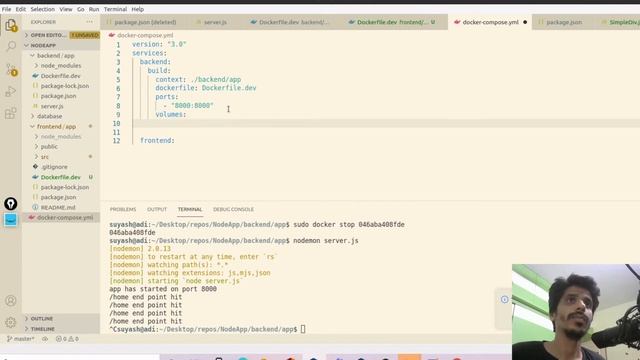Expand the database folder
The image size is (640, 360).
pos(61,116)
